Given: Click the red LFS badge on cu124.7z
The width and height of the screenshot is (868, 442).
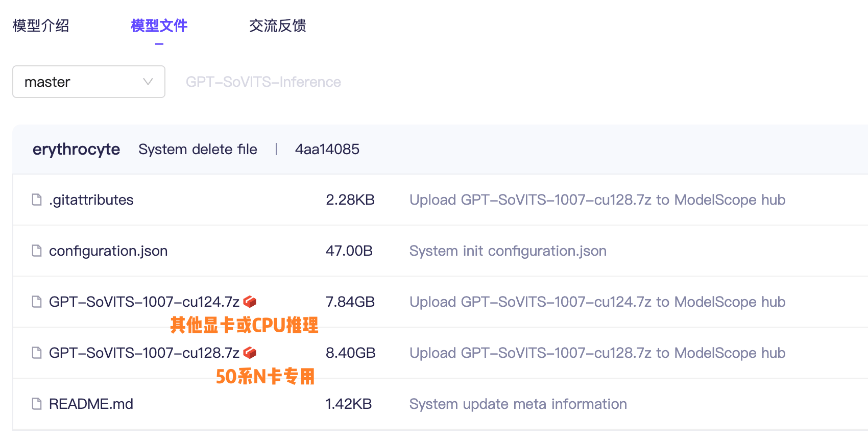Looking at the screenshot, I should point(250,302).
